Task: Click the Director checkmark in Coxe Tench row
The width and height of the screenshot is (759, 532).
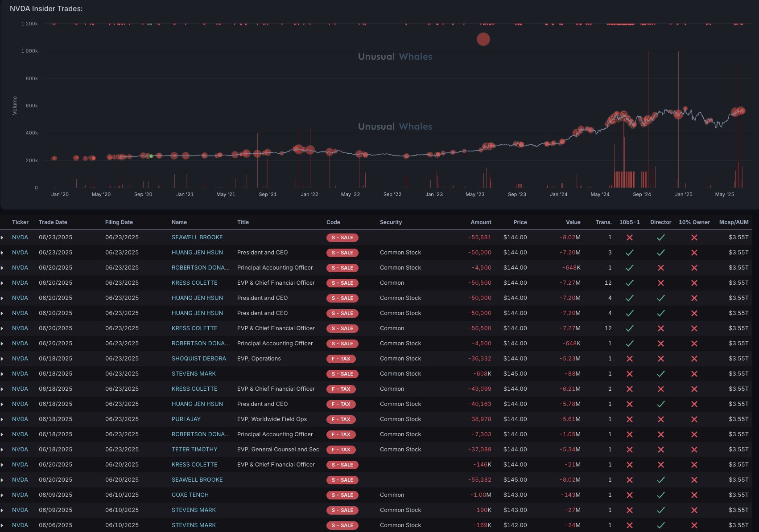Action: point(660,495)
